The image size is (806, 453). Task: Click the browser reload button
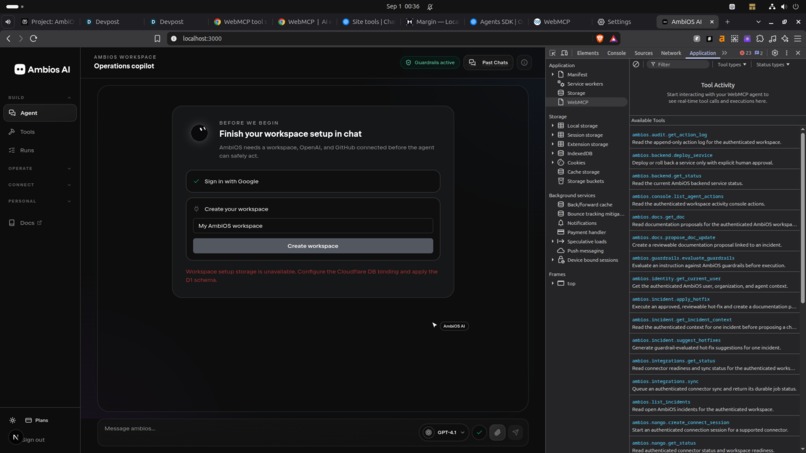point(33,39)
